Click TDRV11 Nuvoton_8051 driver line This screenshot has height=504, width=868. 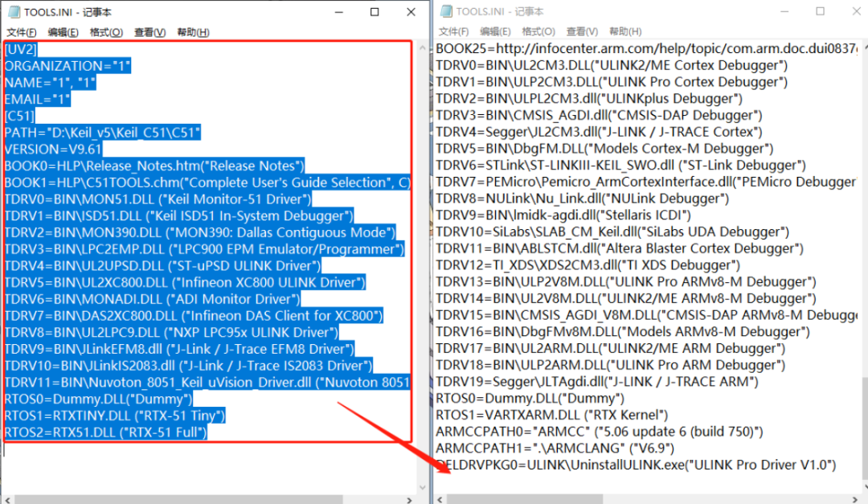(x=207, y=382)
